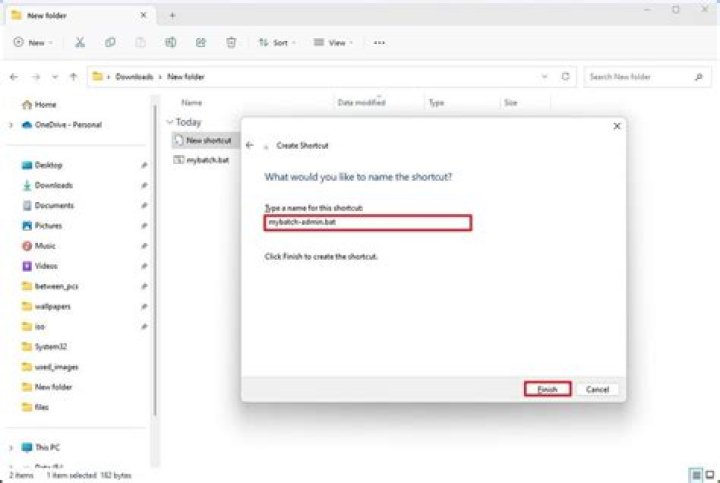Viewport: 720px width, 483px height.
Task: Add a new File Explorer tab
Action: point(172,16)
